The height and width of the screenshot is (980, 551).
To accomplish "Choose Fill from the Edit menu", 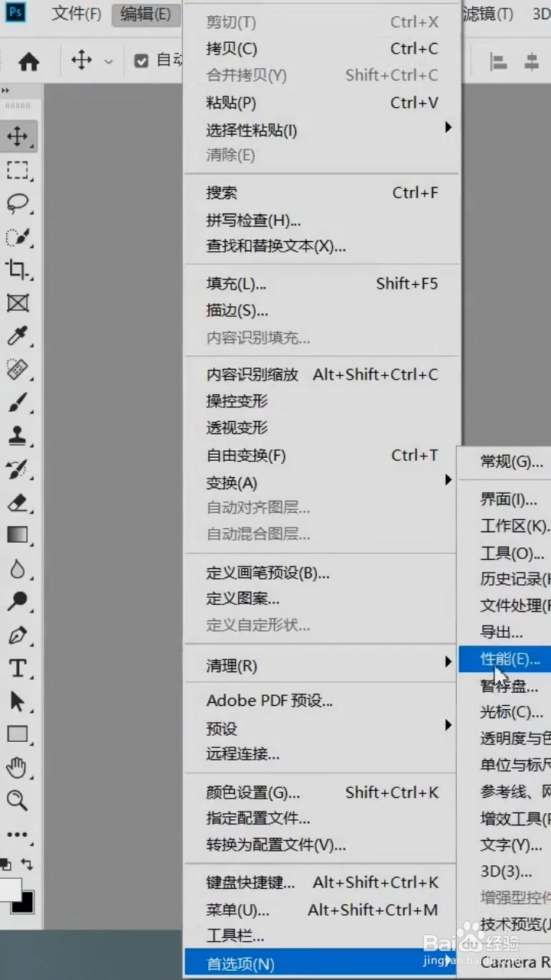I will pos(322,284).
